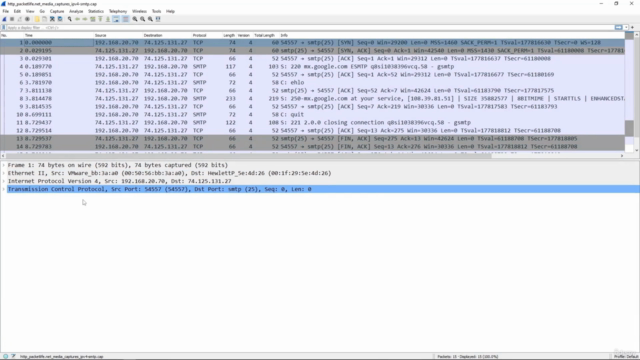Viewport: 640px width, 360px height.
Task: Save the capture file using the toolbar icon
Action: (x=44, y=19)
